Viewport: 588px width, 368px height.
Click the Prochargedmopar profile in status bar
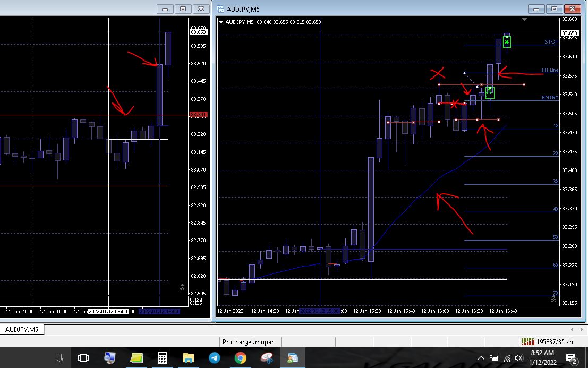(248, 342)
